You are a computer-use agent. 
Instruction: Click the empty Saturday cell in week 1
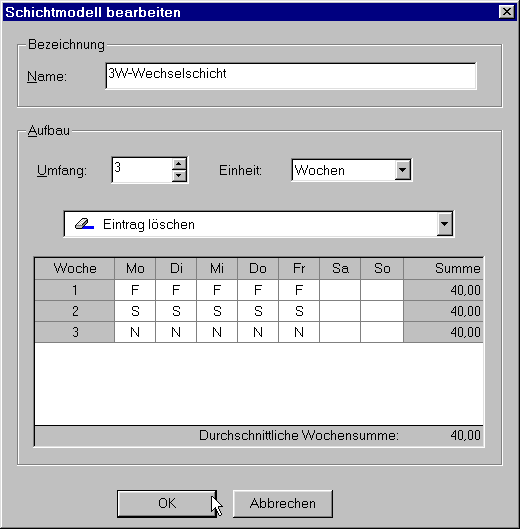point(340,290)
